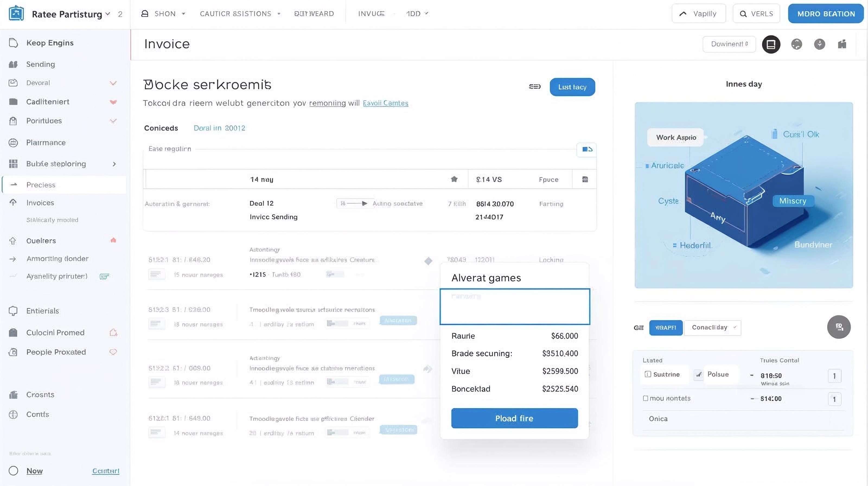Open the Ratee Partisturg workspace dropdown

107,14
